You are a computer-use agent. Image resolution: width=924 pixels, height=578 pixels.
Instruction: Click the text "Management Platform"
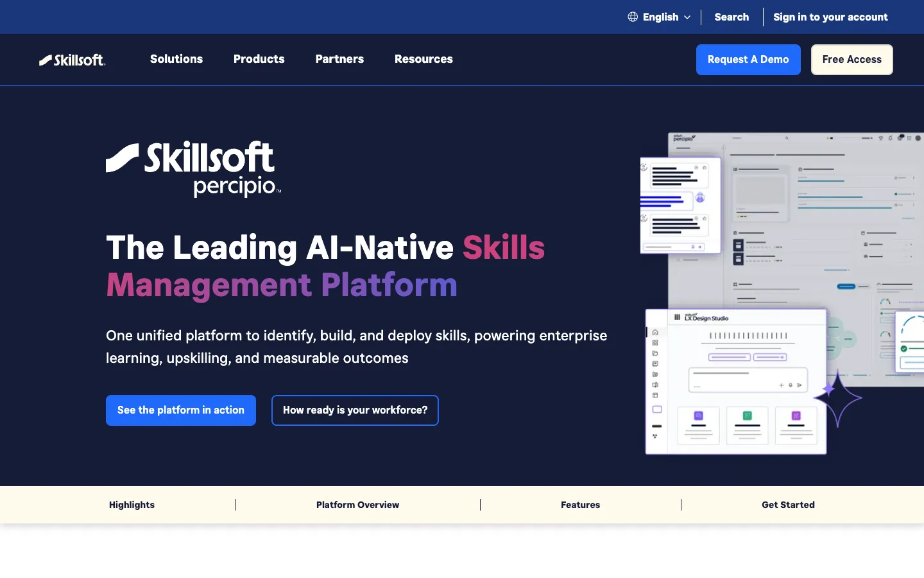click(282, 285)
